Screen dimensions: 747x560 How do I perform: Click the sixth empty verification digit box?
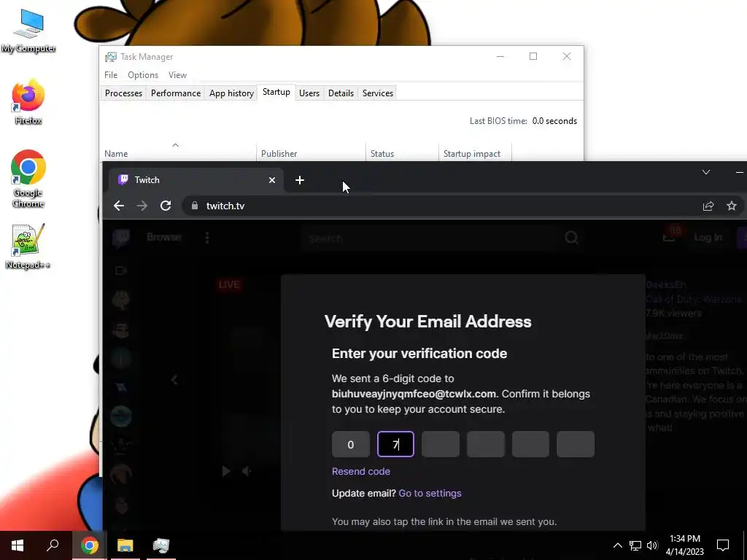point(576,444)
